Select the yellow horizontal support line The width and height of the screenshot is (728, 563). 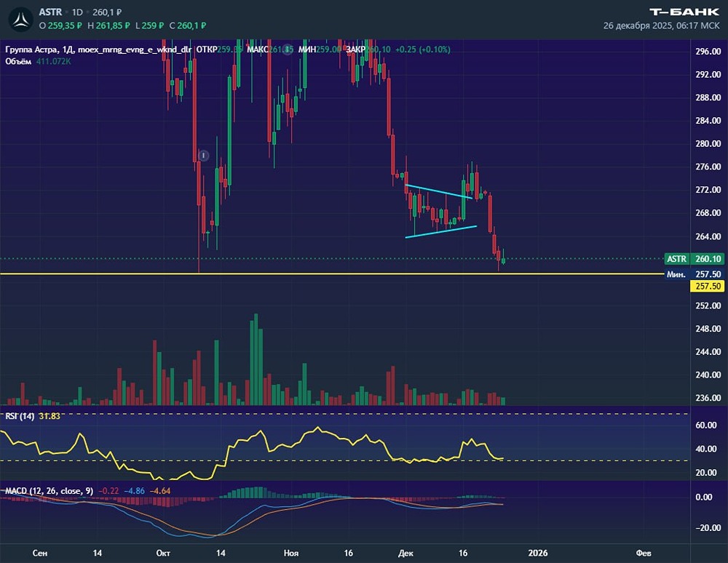point(332,274)
